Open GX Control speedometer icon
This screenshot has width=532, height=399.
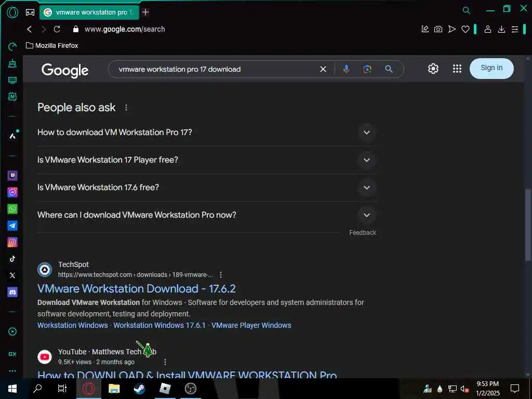[12, 46]
